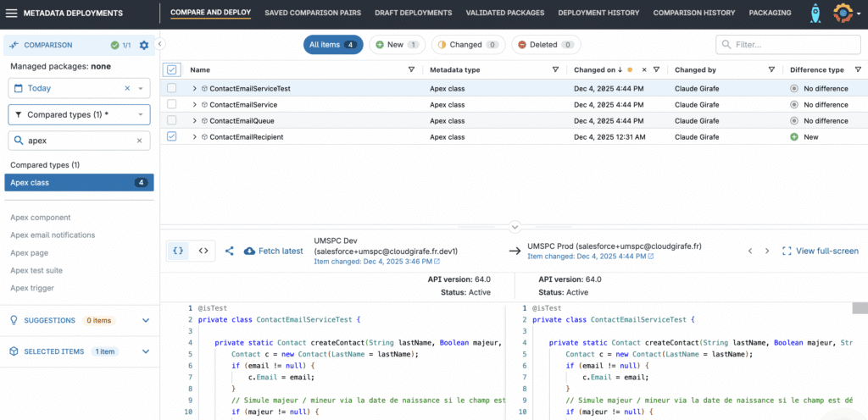Click the share icon in diff toolbar
The image size is (868, 420).
pyautogui.click(x=229, y=251)
